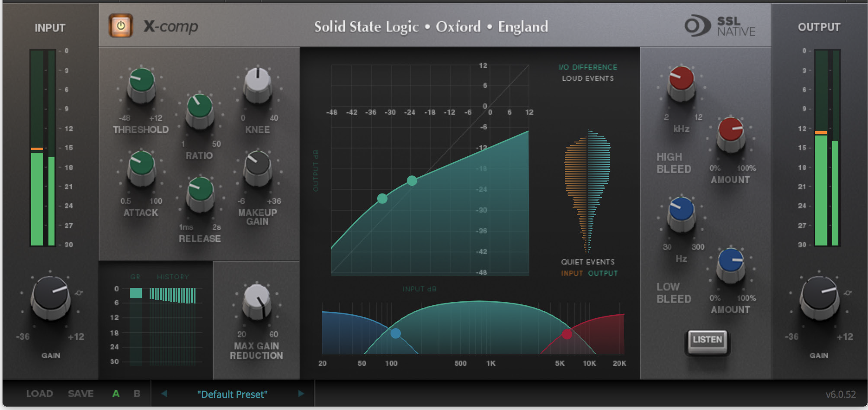Switch to preset slot B
Screen dimensions: 868x410
tap(137, 394)
